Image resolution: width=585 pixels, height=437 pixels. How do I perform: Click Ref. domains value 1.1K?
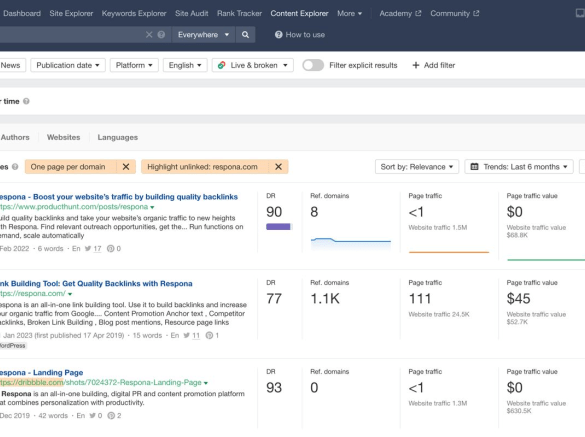pos(325,299)
